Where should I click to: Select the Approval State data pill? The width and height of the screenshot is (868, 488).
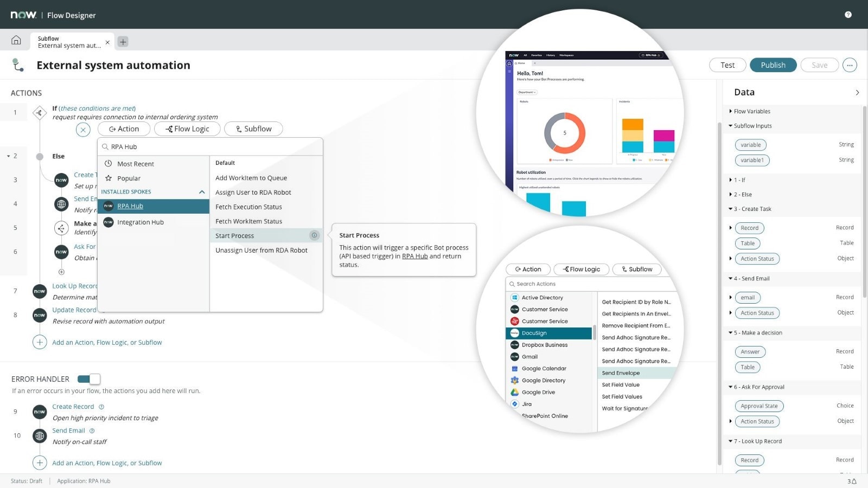coord(759,406)
